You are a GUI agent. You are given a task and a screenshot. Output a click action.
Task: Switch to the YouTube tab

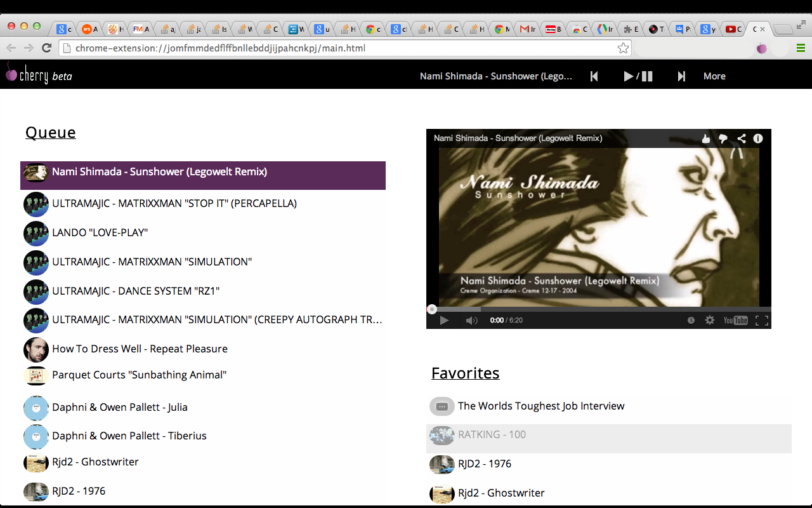pyautogui.click(x=733, y=29)
